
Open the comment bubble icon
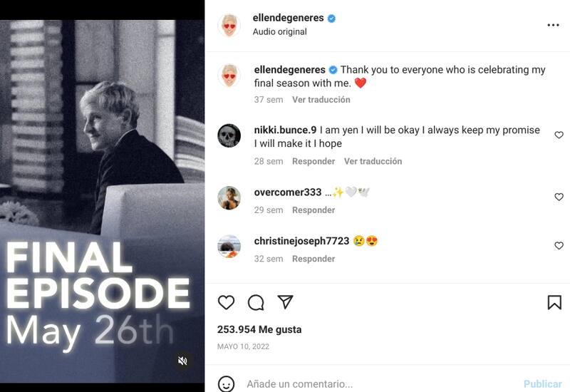[256, 302]
